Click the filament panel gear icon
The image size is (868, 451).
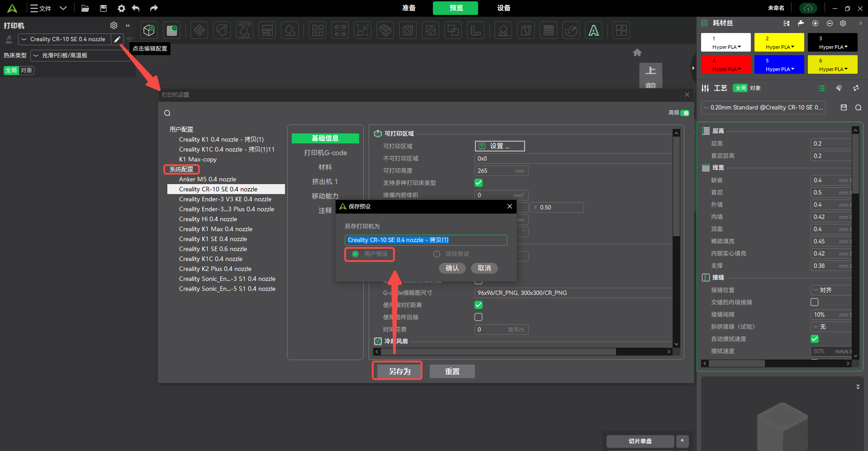(x=843, y=23)
